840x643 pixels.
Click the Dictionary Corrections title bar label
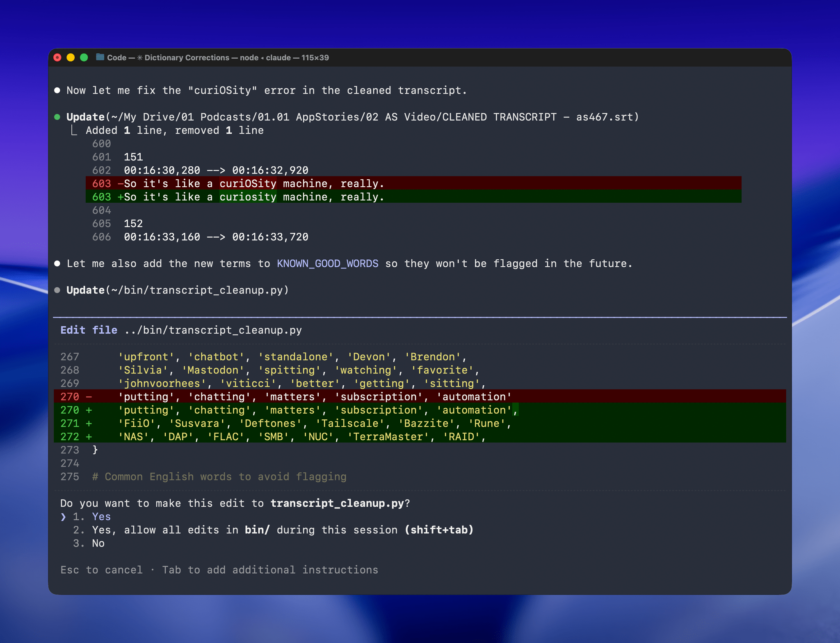click(188, 57)
